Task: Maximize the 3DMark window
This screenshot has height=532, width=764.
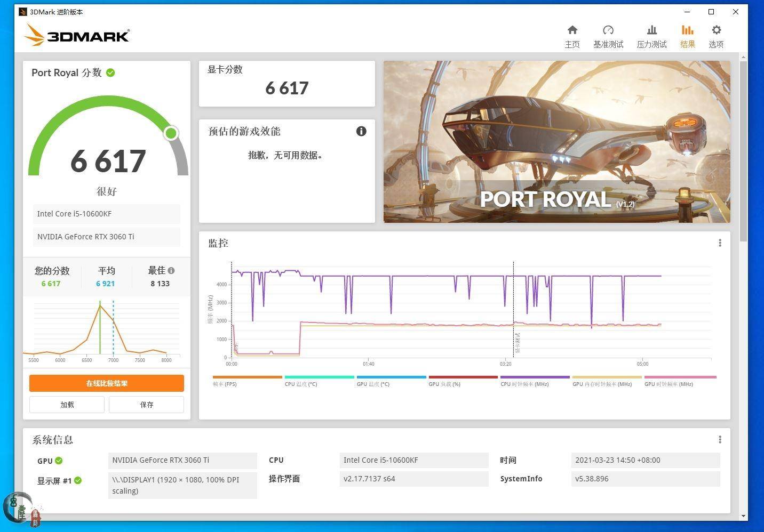Action: pyautogui.click(x=711, y=12)
